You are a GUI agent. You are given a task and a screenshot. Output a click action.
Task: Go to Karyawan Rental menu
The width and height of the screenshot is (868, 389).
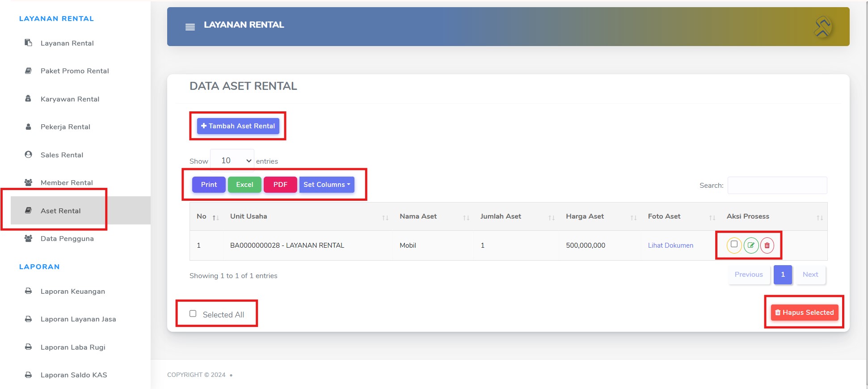click(x=70, y=99)
